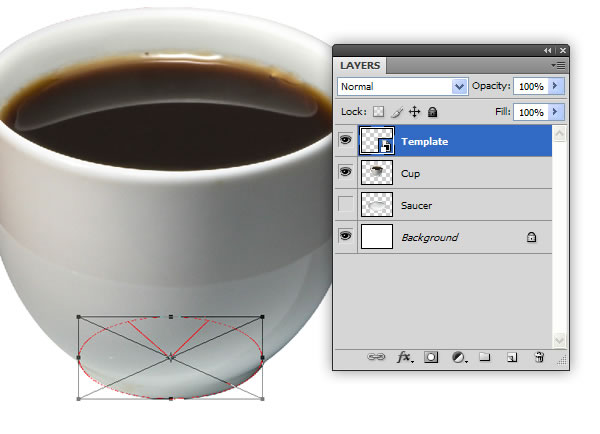Open the Fill slider arrow
600x434 pixels.
tap(556, 112)
